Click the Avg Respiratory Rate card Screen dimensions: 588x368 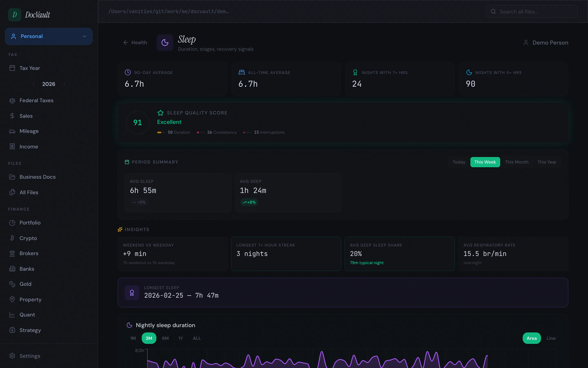click(x=513, y=254)
